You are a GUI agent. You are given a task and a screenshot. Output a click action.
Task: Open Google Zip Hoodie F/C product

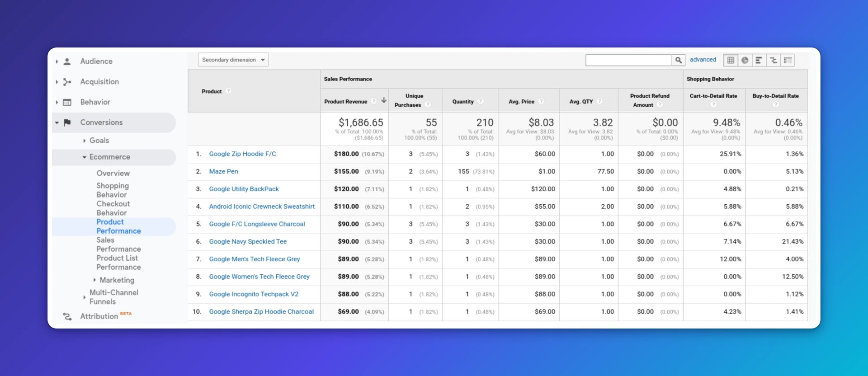[242, 154]
